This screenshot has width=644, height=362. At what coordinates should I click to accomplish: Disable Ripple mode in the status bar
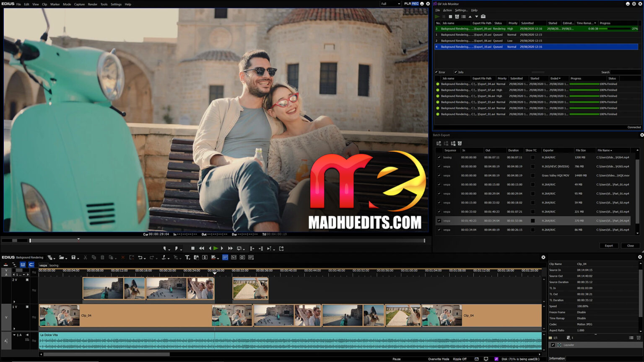coord(460,359)
